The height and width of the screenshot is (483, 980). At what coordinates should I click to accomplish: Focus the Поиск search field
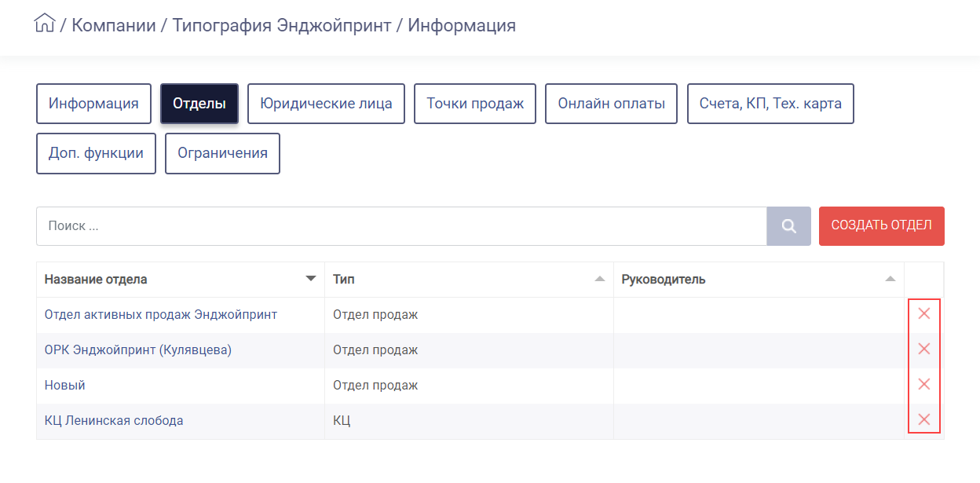coord(401,226)
